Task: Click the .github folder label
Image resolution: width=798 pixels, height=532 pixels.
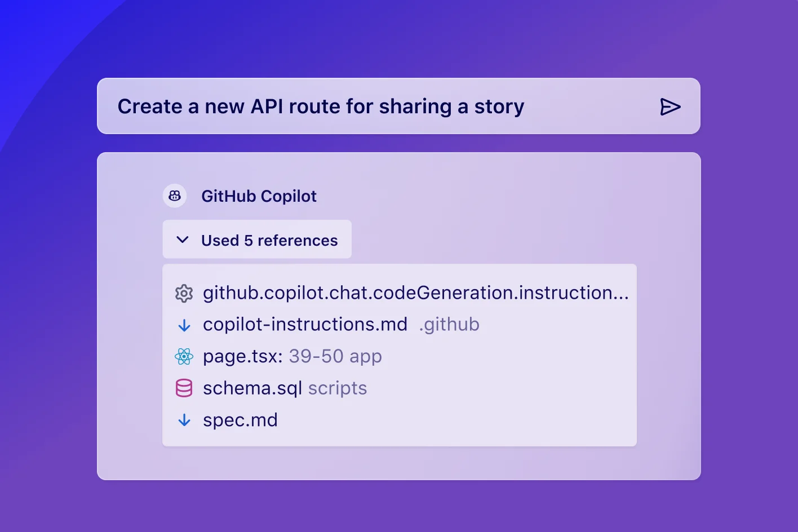Action: click(x=449, y=325)
